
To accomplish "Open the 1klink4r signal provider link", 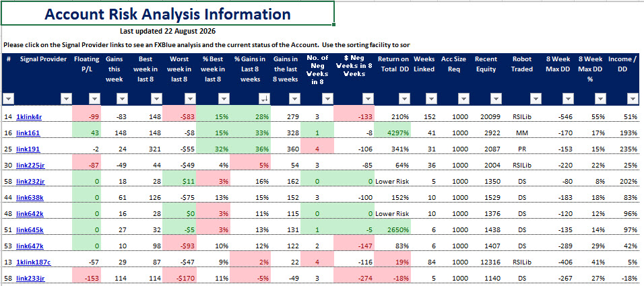I will (x=29, y=117).
